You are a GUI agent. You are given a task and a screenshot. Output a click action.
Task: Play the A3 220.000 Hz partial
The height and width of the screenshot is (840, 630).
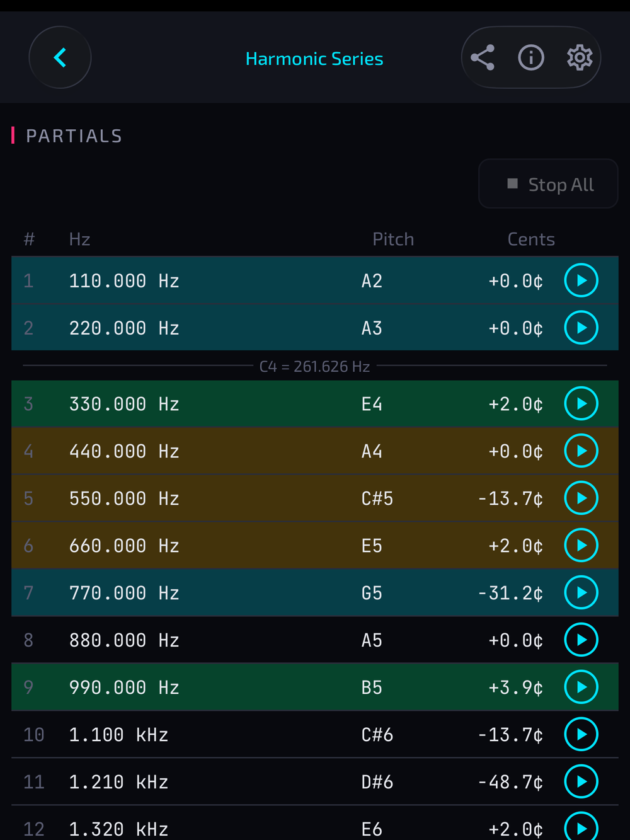click(x=581, y=328)
